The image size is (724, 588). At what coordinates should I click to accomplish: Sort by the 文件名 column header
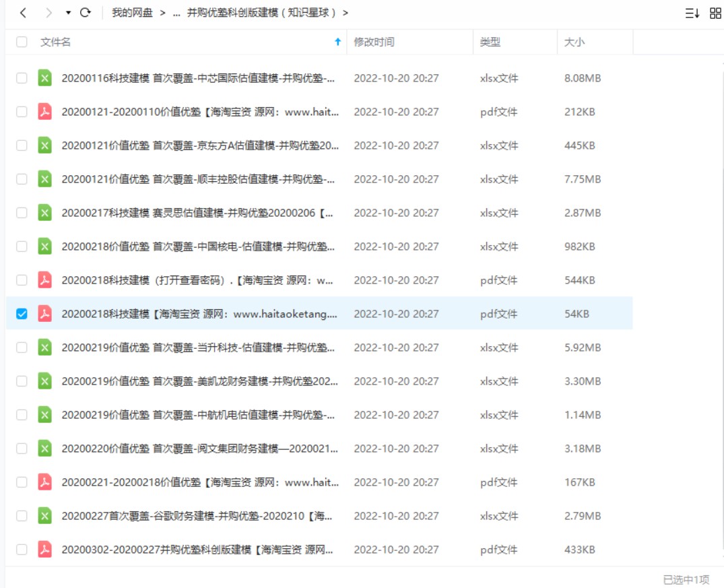point(55,42)
